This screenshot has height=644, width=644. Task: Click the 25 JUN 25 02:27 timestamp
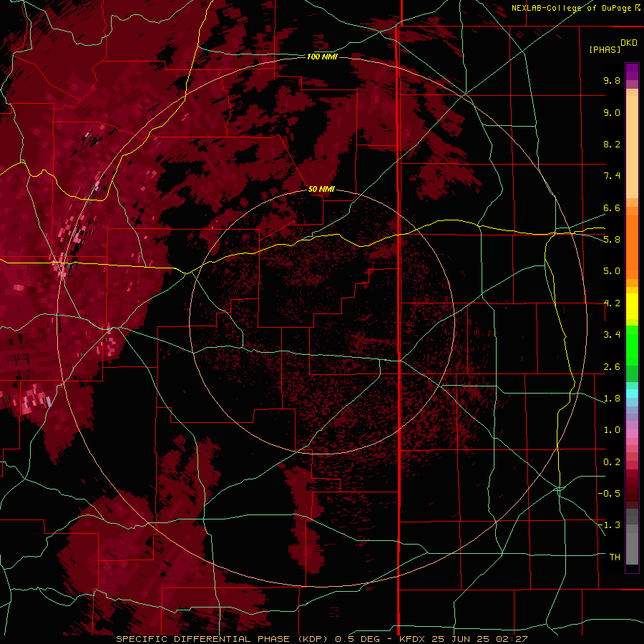479,639
